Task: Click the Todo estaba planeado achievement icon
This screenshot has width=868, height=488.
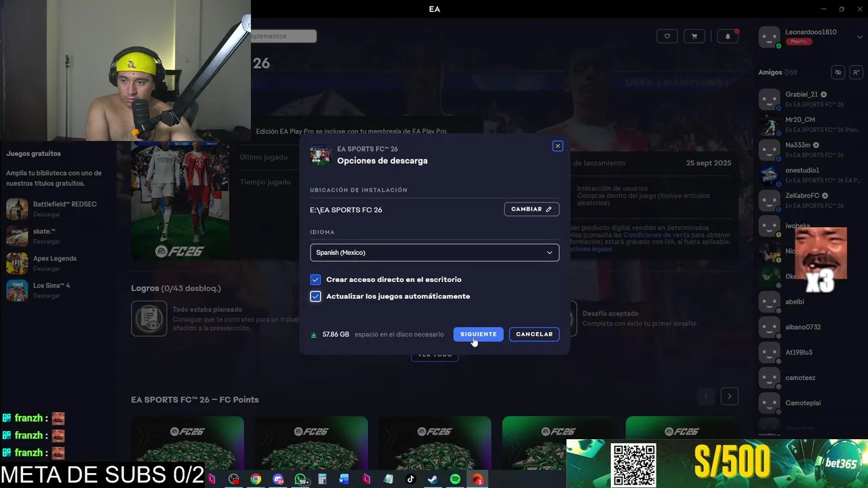Action: click(149, 319)
